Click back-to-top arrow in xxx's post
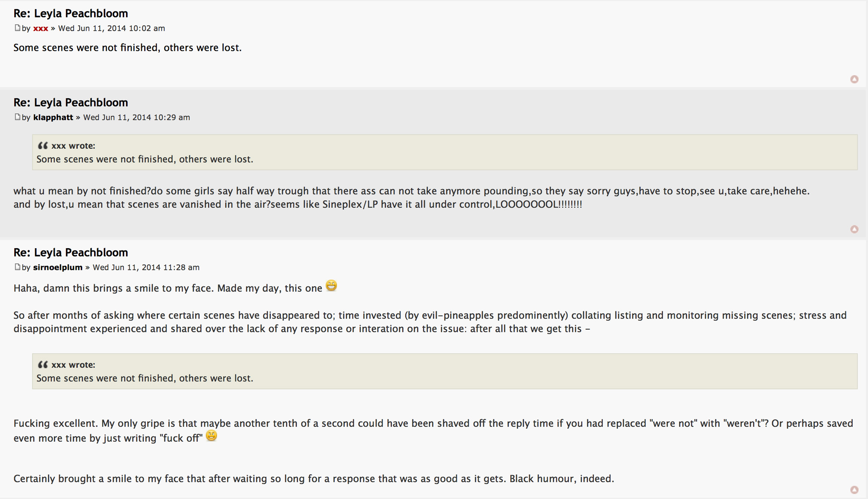Viewport: 868px width, 499px height. (854, 79)
